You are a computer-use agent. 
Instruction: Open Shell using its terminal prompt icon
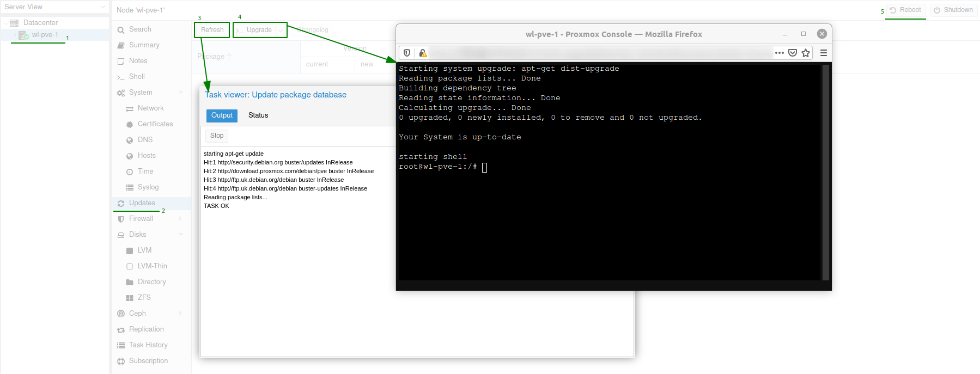click(x=121, y=77)
